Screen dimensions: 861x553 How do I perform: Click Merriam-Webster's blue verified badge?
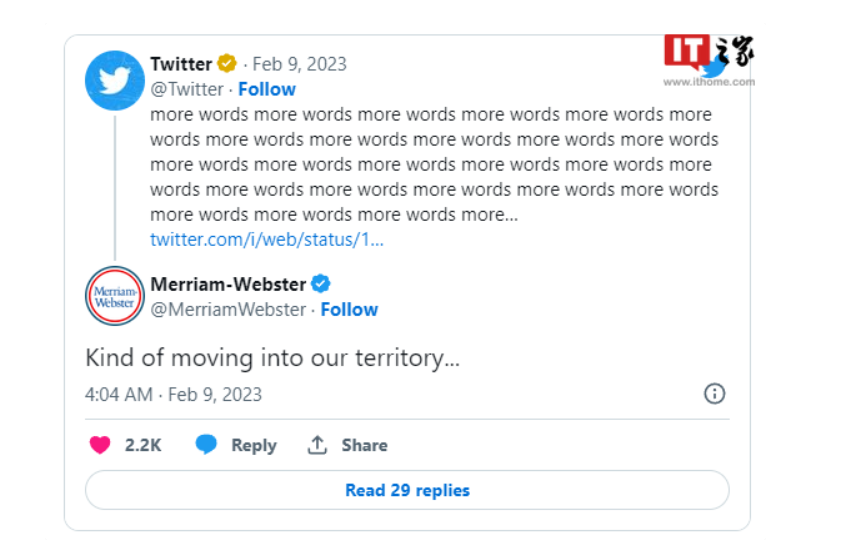coord(322,284)
